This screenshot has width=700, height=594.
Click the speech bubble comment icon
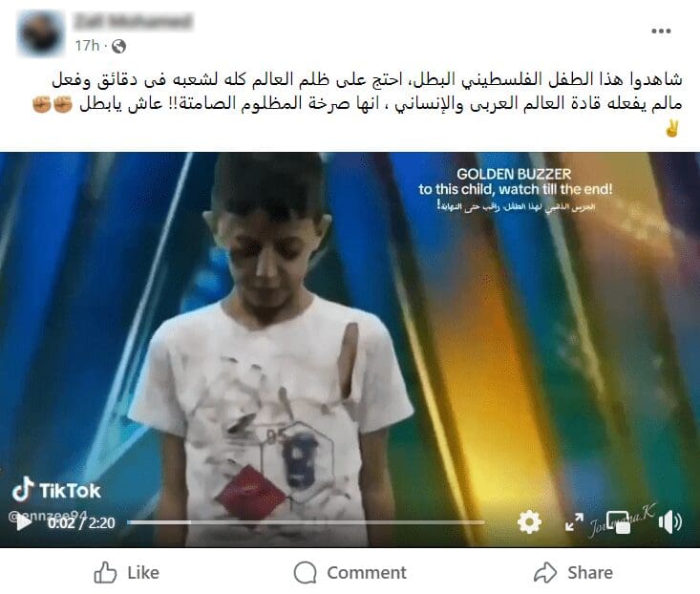click(306, 573)
